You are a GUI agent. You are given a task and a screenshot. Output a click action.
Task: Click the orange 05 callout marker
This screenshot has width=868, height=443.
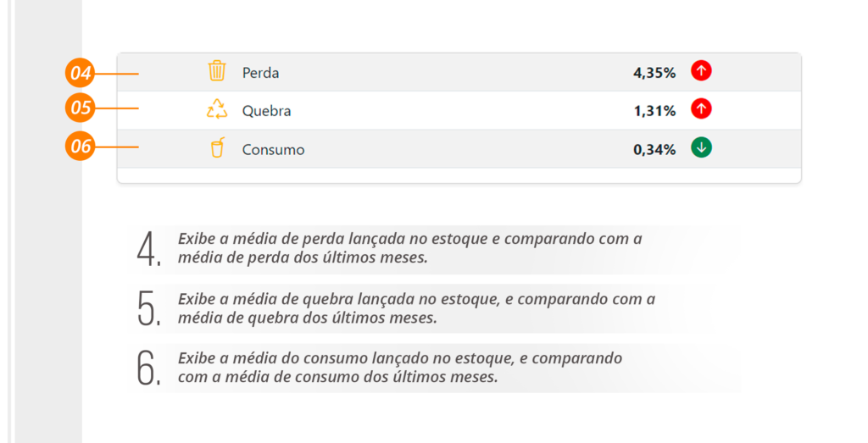click(81, 108)
